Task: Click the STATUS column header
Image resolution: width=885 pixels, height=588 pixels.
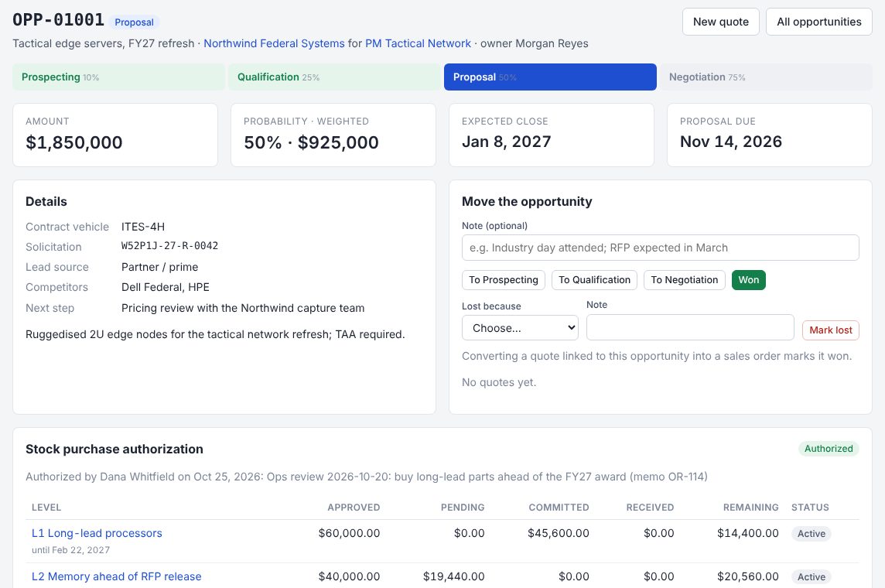Action: pos(810,508)
